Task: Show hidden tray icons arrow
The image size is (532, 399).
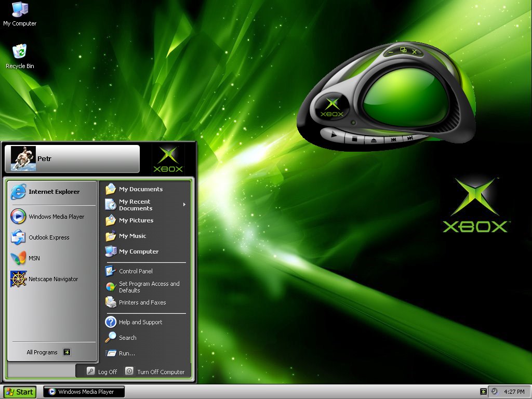Action: click(484, 392)
